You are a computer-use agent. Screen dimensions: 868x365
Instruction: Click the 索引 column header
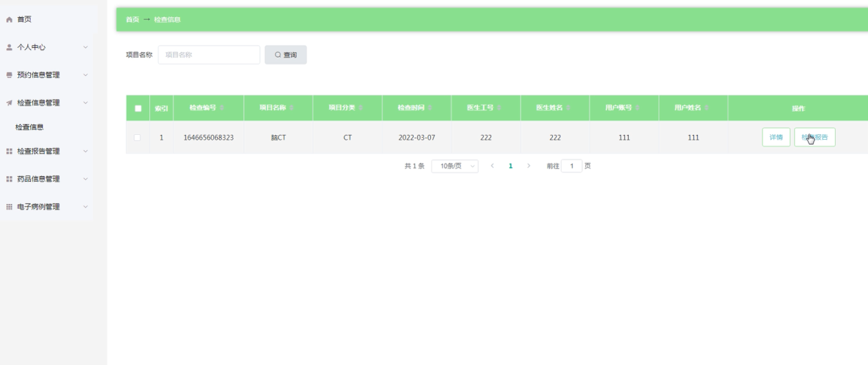(x=161, y=108)
